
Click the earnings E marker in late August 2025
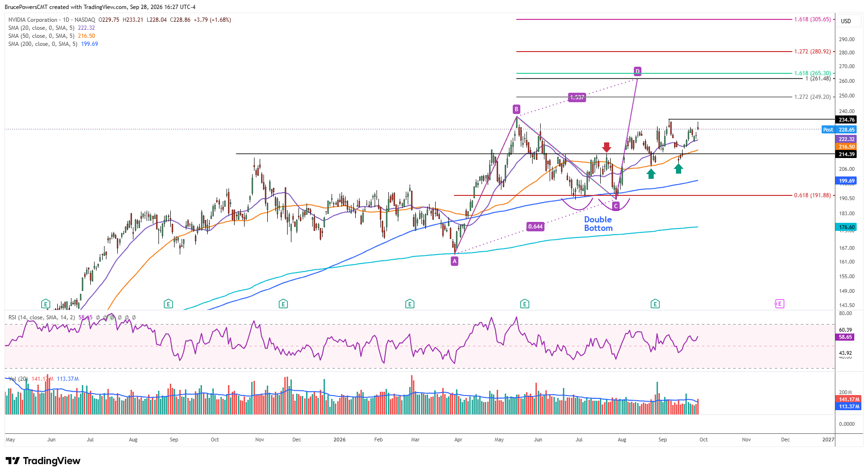[168, 304]
